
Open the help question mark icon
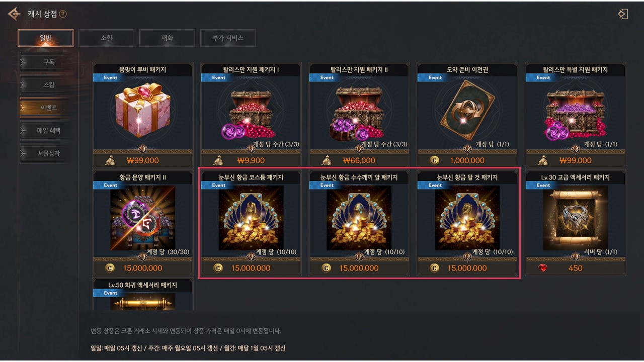click(x=63, y=14)
